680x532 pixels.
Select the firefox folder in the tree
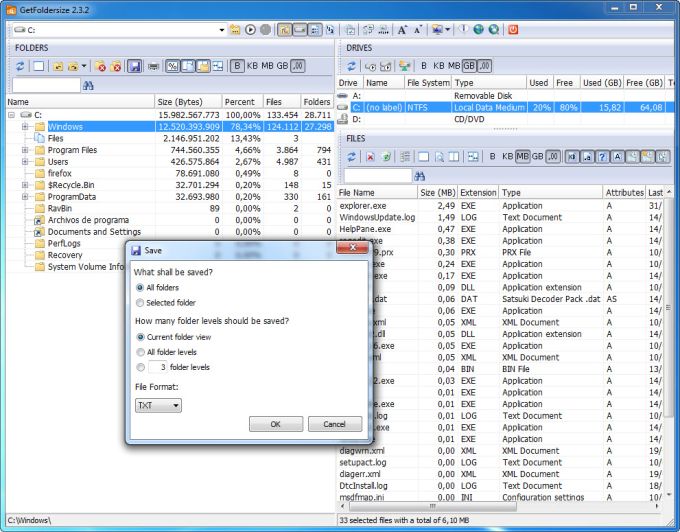point(59,173)
